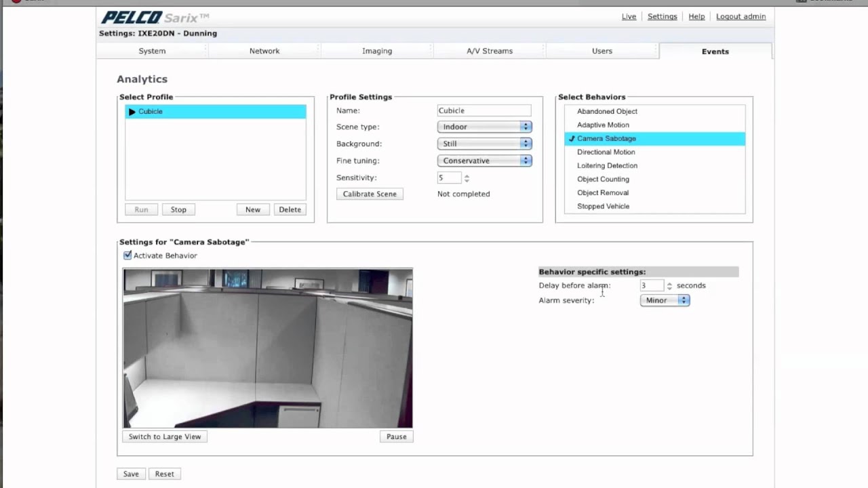Open the Live link

[x=629, y=16]
